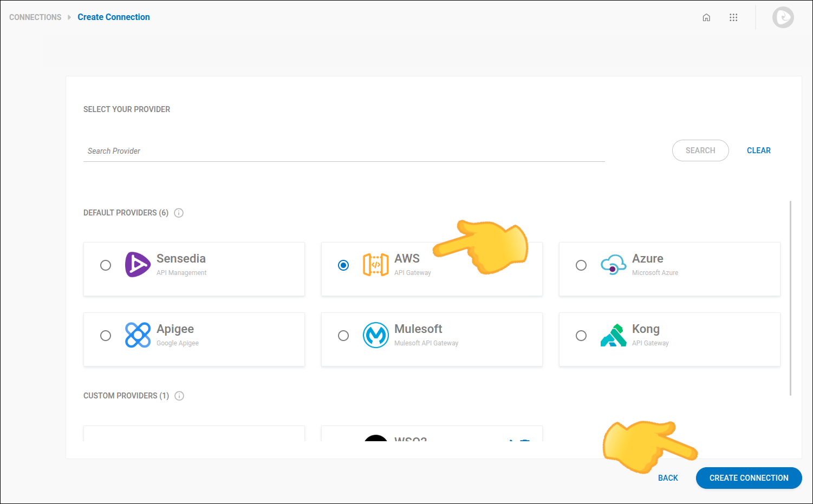Click the Kong logo icon
813x504 pixels.
(613, 335)
